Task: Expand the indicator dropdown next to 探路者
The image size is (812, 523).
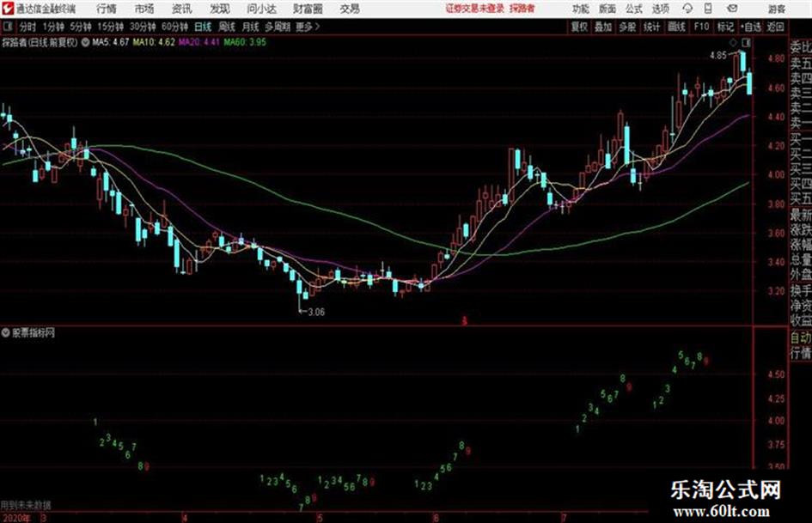Action: [x=85, y=42]
